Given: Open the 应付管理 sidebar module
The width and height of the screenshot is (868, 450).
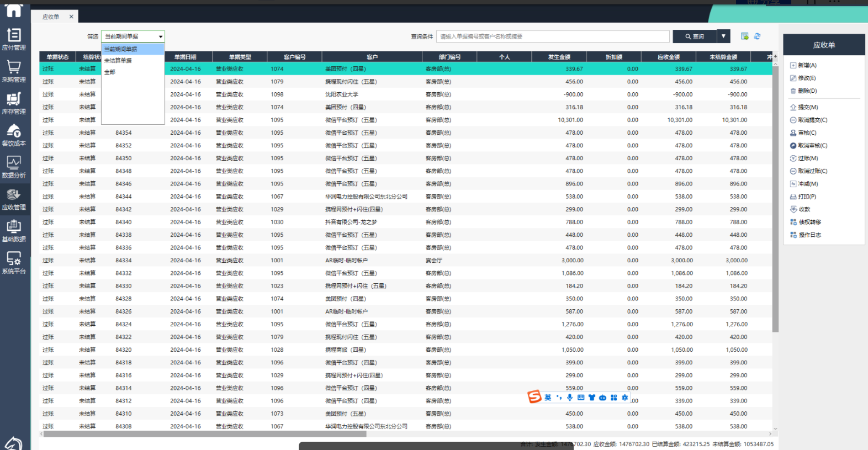Looking at the screenshot, I should tap(14, 39).
